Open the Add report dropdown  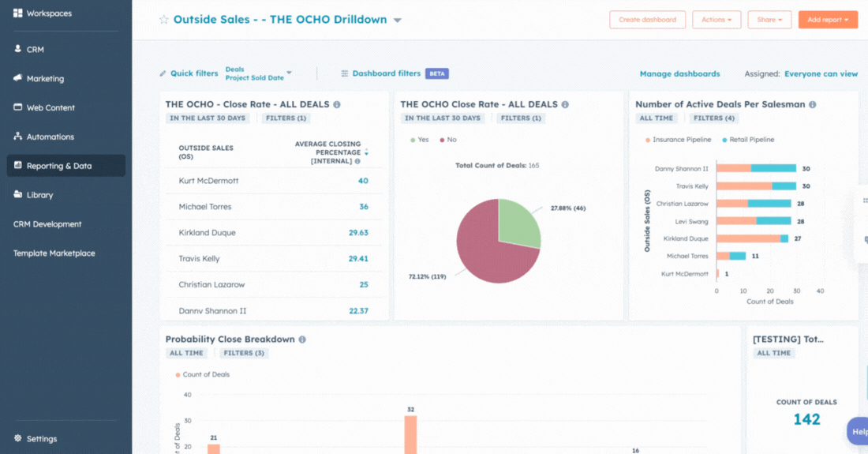coord(828,20)
